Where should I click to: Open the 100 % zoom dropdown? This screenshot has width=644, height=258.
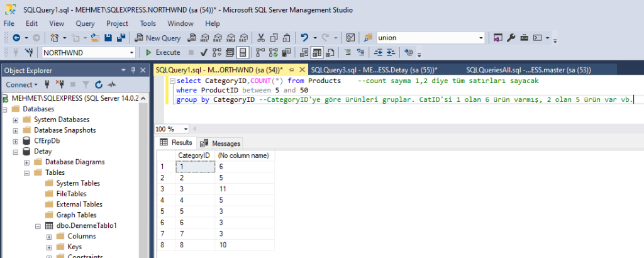(x=186, y=129)
